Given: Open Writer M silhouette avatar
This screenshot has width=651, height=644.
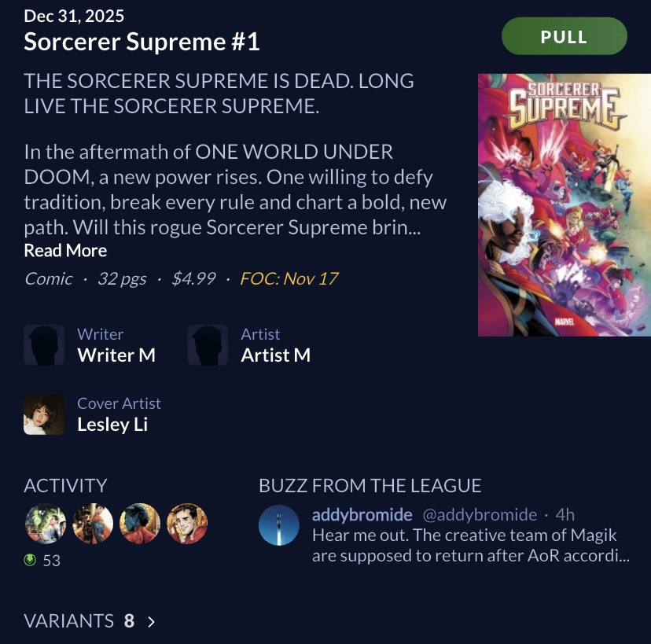Looking at the screenshot, I should point(44,345).
